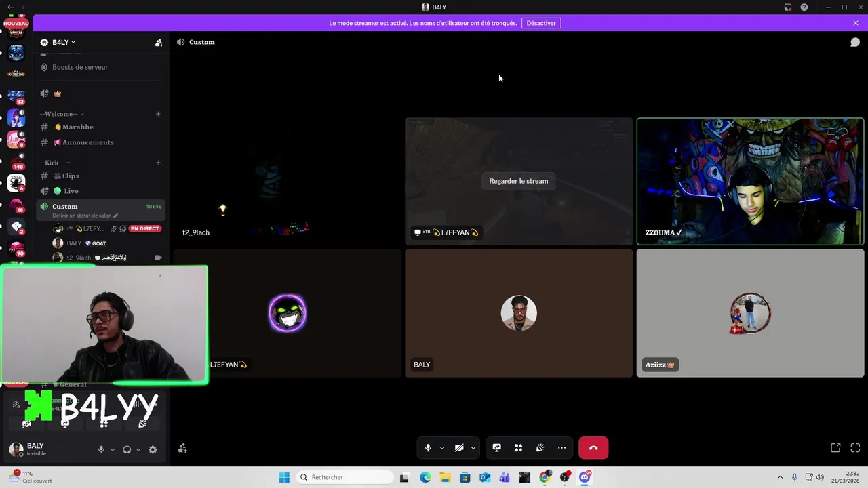This screenshot has width=868, height=488.
Task: Open Google Chrome from the taskbar
Action: pos(545,477)
